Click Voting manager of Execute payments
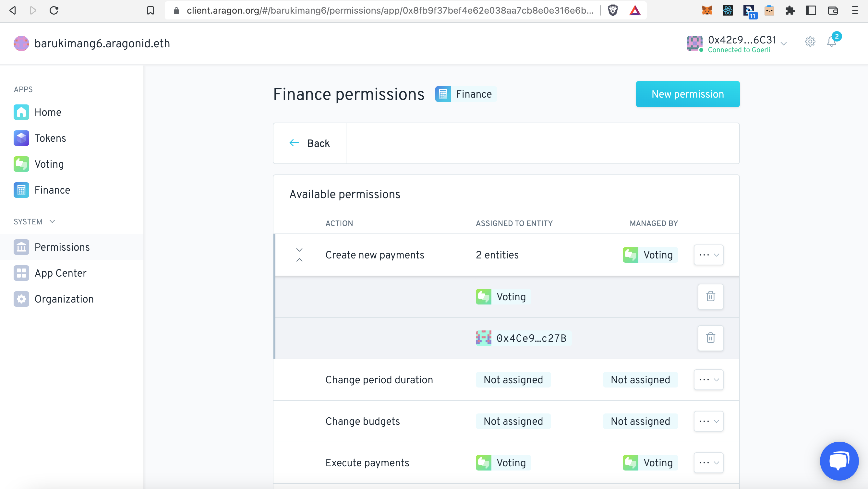 coord(650,463)
